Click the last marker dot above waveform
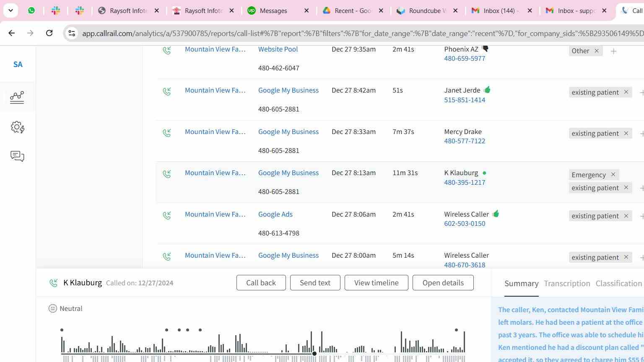The image size is (644, 362). 456,330
